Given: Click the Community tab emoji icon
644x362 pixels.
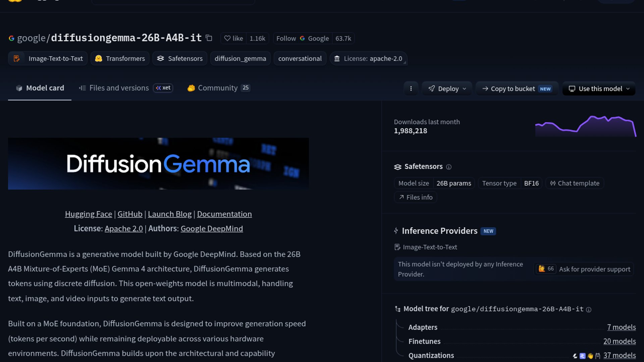Looking at the screenshot, I should (x=191, y=88).
